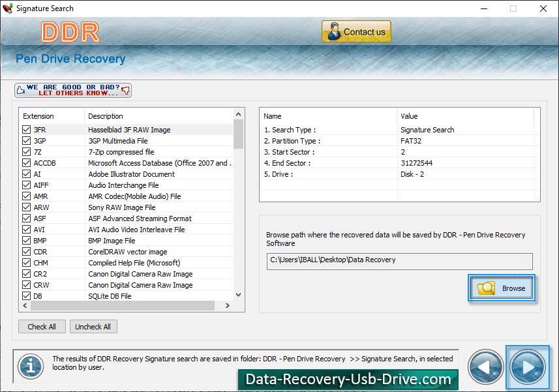Select '3GP Multimedia File' description
This screenshot has height=392, width=559.
(x=117, y=141)
